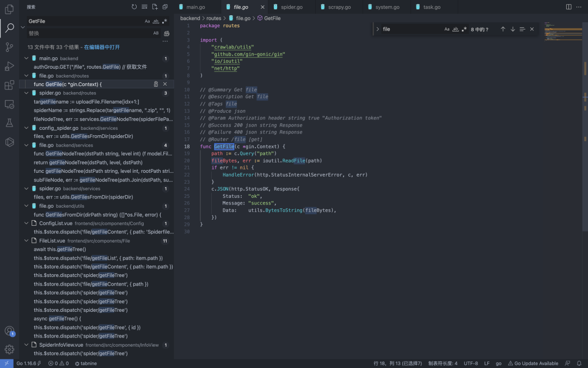Image resolution: width=588 pixels, height=368 pixels.
Task: Click the open in editor link
Action: pyautogui.click(x=102, y=47)
